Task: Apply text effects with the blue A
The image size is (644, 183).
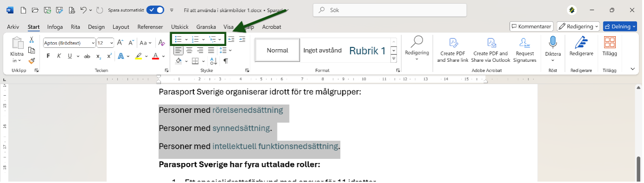Action: click(x=121, y=56)
